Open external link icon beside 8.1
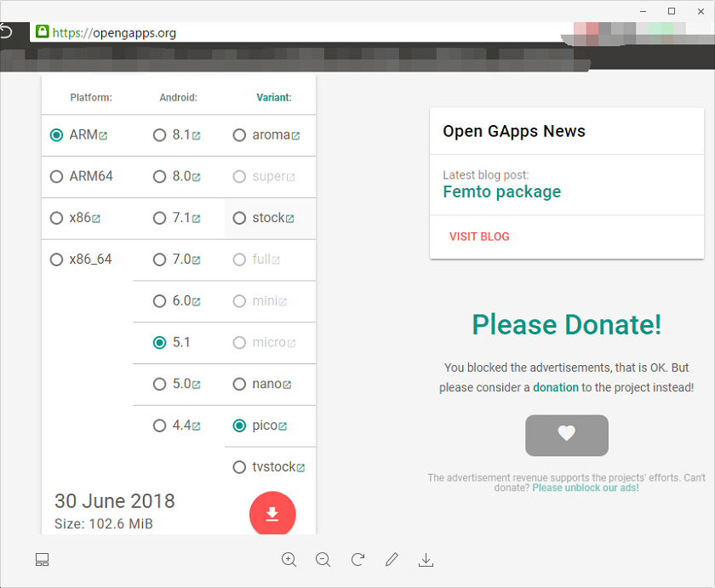715x588 pixels. 196,136
